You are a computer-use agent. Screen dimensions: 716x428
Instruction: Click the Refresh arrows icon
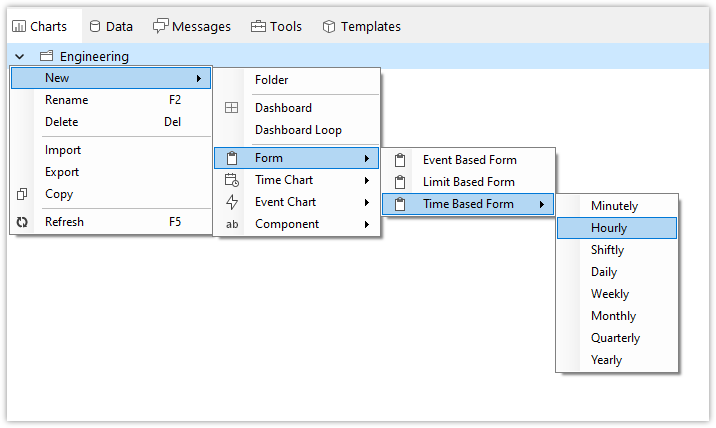coord(22,222)
